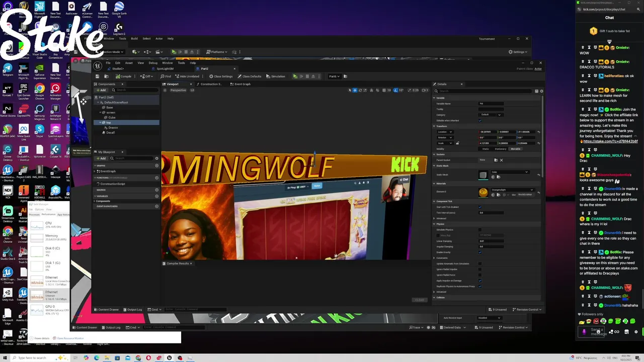The image size is (644, 362).
Task: Collapse the Transform section
Action: point(434,126)
